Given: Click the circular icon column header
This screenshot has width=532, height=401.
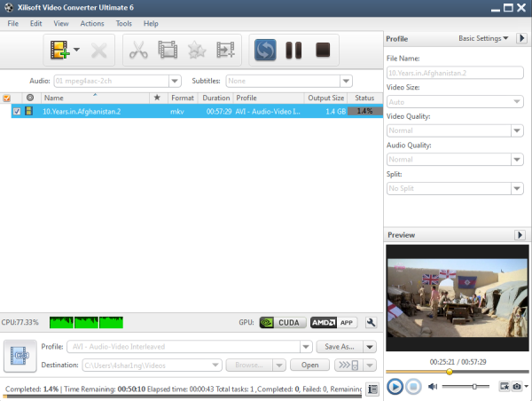Looking at the screenshot, I should pyautogui.click(x=30, y=98).
